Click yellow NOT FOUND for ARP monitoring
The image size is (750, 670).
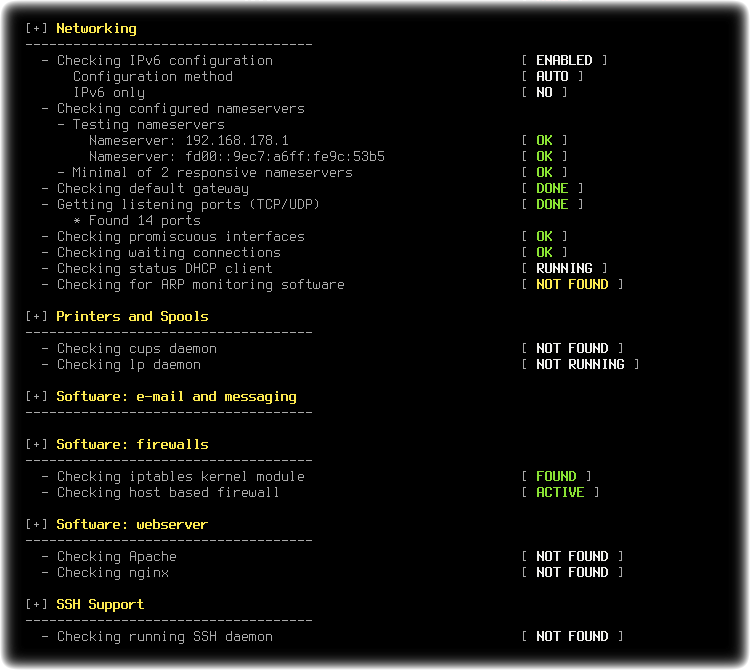click(572, 285)
